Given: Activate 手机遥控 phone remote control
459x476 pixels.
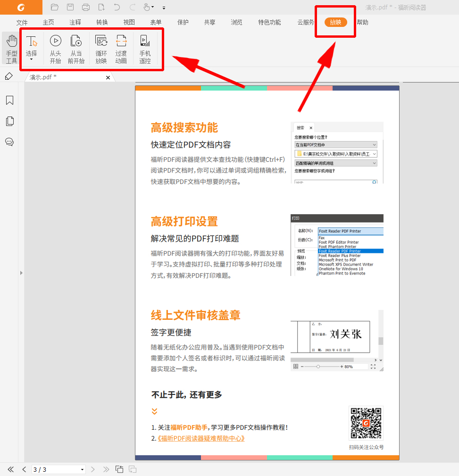Looking at the screenshot, I should 144,47.
